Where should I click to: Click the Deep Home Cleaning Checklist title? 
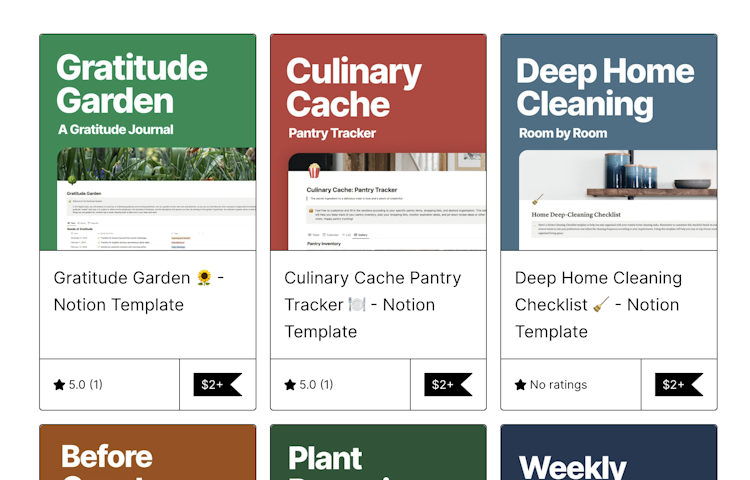[598, 305]
